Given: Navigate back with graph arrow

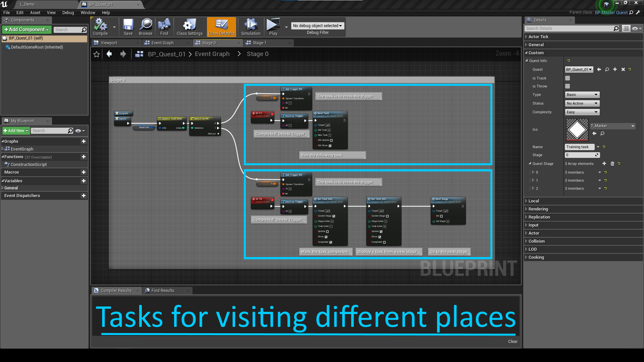Looking at the screenshot, I should point(109,54).
